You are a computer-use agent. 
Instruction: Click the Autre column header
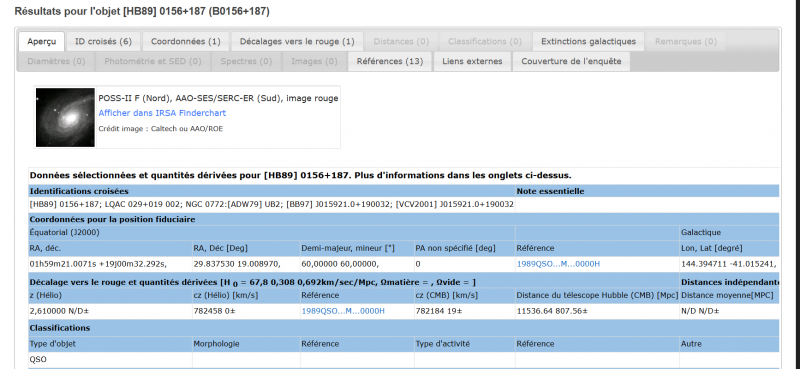[691, 344]
